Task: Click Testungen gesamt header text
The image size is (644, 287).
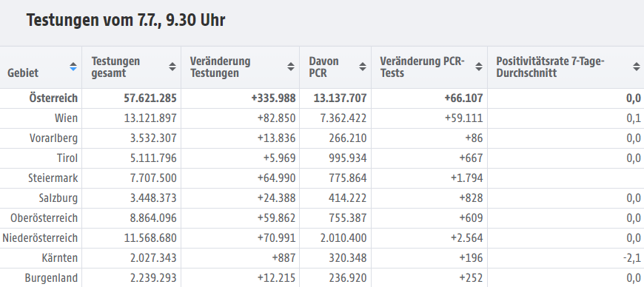Action: pyautogui.click(x=115, y=67)
